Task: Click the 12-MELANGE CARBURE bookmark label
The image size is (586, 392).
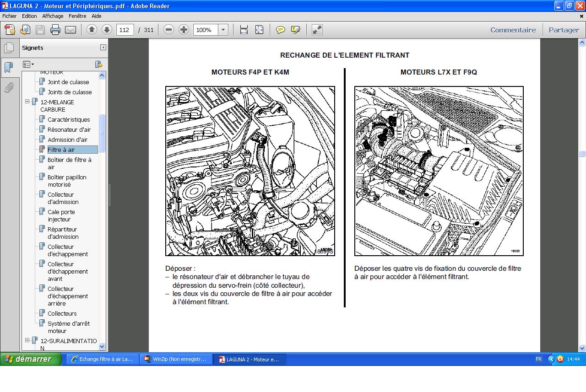Action: click(x=57, y=106)
